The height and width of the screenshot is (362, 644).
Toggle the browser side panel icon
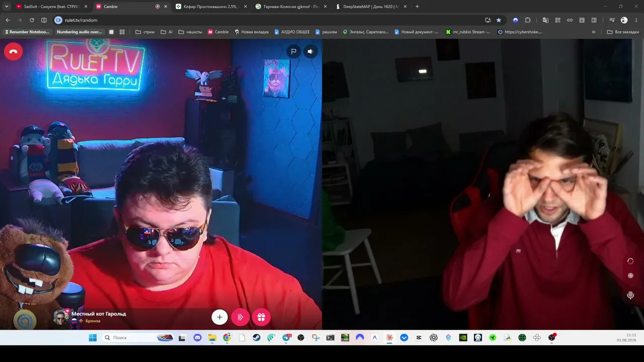pos(44,20)
